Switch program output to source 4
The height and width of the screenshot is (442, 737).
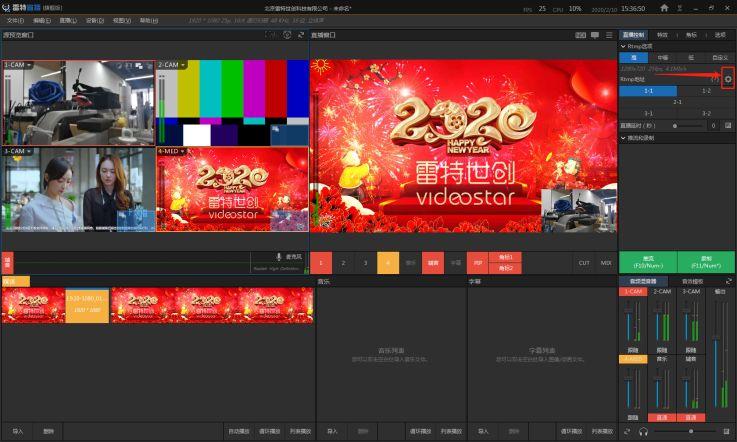click(x=388, y=263)
